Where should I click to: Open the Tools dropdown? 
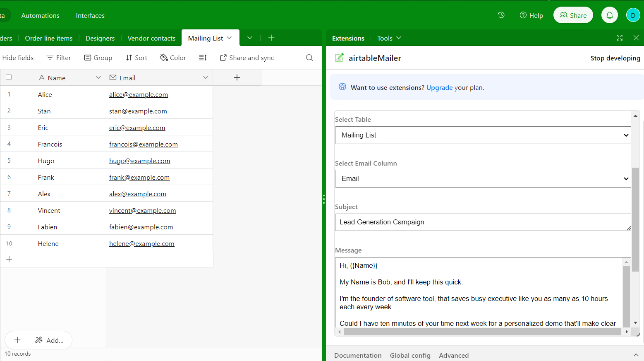point(389,38)
